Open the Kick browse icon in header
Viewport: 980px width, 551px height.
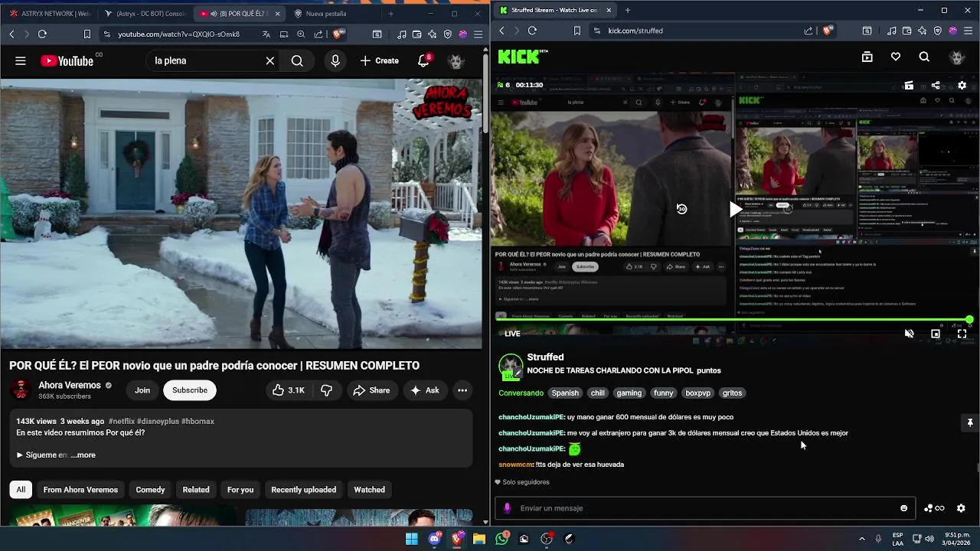pyautogui.click(x=867, y=57)
